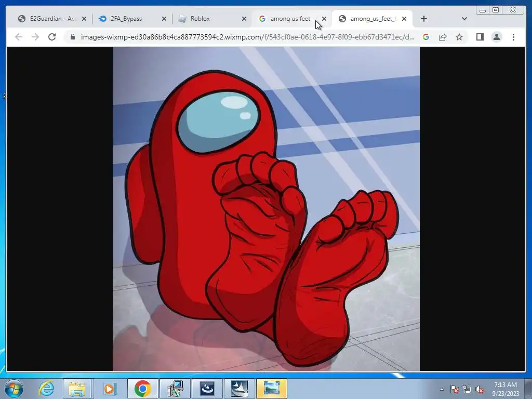Viewport: 532px width, 399px height.
Task: Open Windows Media Player from taskbar
Action: coord(109,389)
